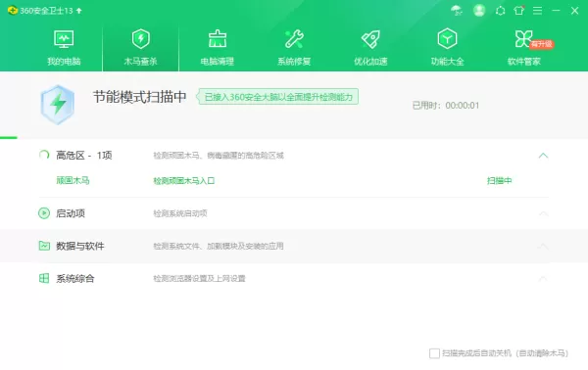Close the 360 window
Image resolution: width=588 pixels, height=370 pixels.
click(x=574, y=11)
